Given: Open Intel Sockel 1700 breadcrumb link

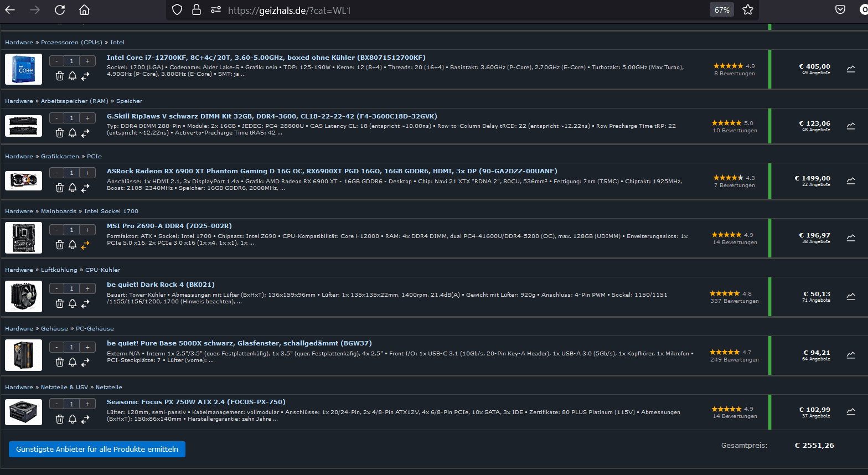Looking at the screenshot, I should [111, 211].
